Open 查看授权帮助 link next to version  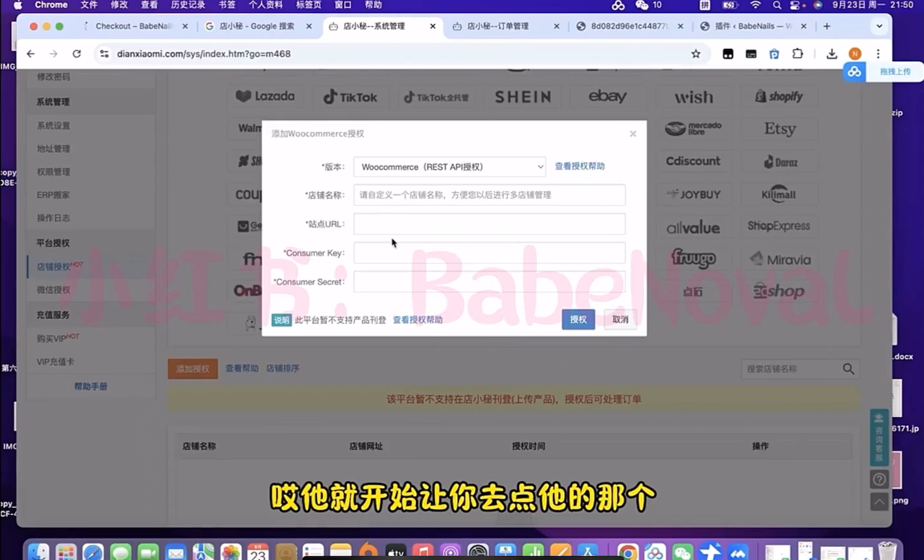coord(579,166)
